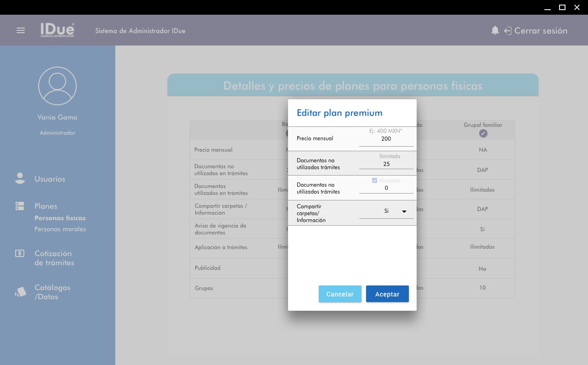This screenshot has width=588, height=365.
Task: Click the Usuarios person icon
Action: point(20,179)
